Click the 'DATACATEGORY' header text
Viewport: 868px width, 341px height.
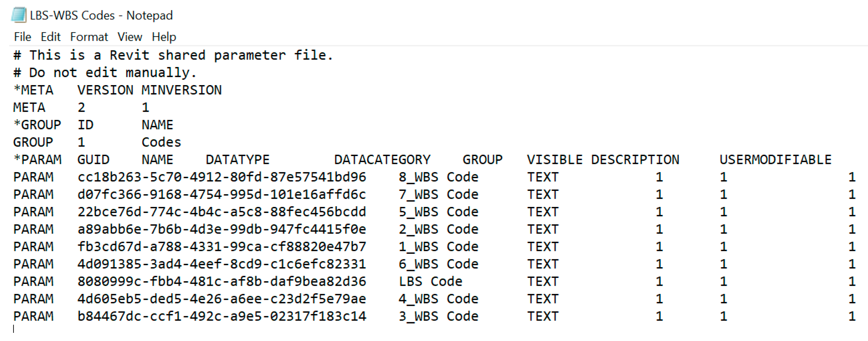click(x=382, y=160)
